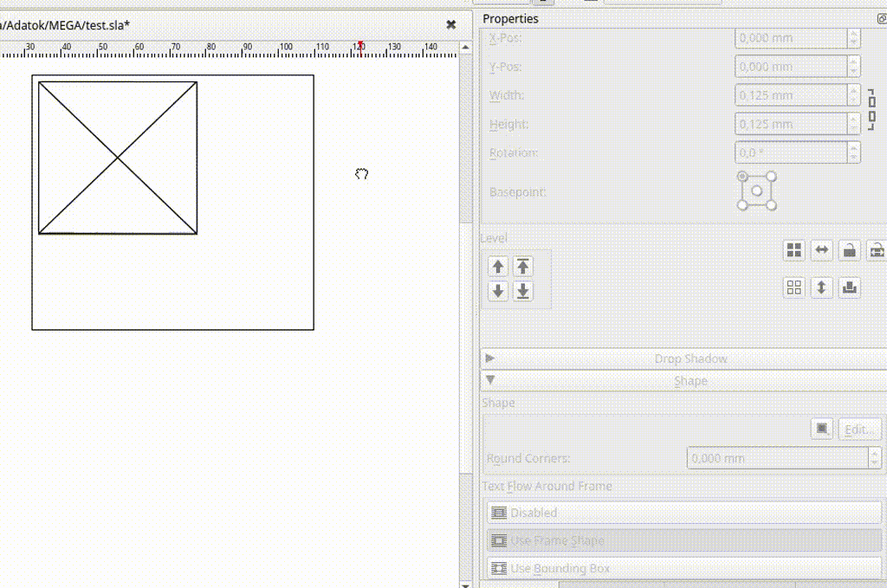The width and height of the screenshot is (887, 588).
Task: Toggle the lock object size icon
Action: click(877, 251)
